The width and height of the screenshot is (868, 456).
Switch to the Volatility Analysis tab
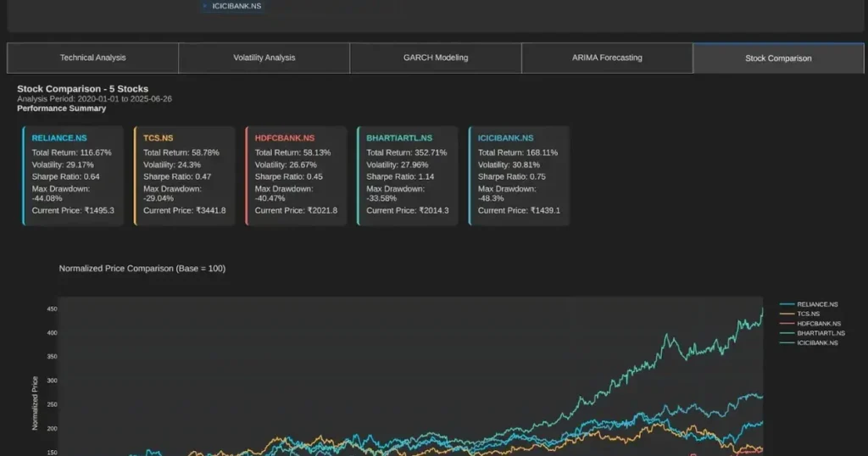coord(264,58)
